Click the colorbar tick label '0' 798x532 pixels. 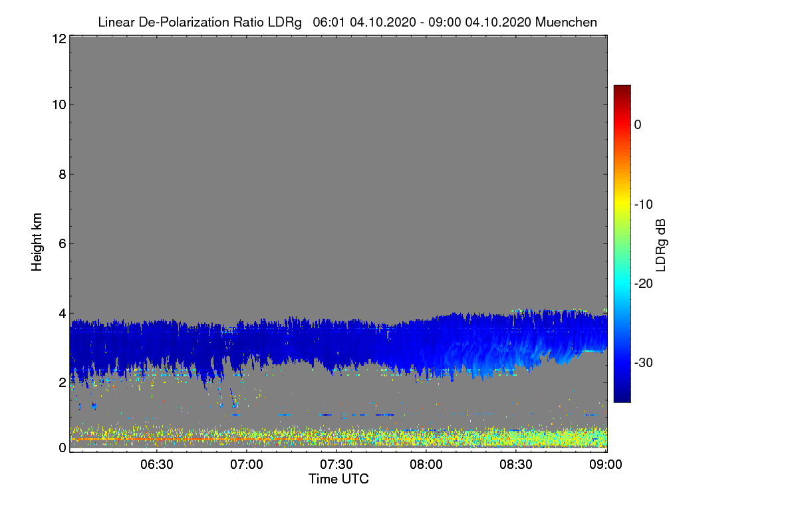tap(638, 124)
